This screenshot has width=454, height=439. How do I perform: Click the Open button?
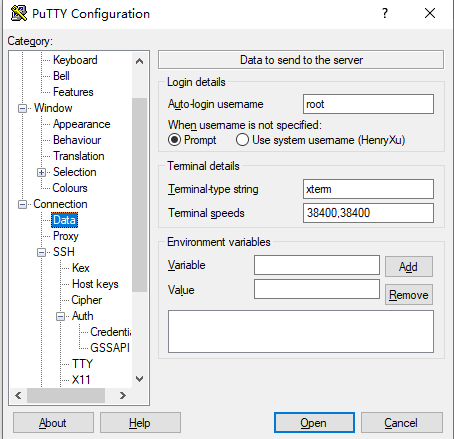click(314, 423)
